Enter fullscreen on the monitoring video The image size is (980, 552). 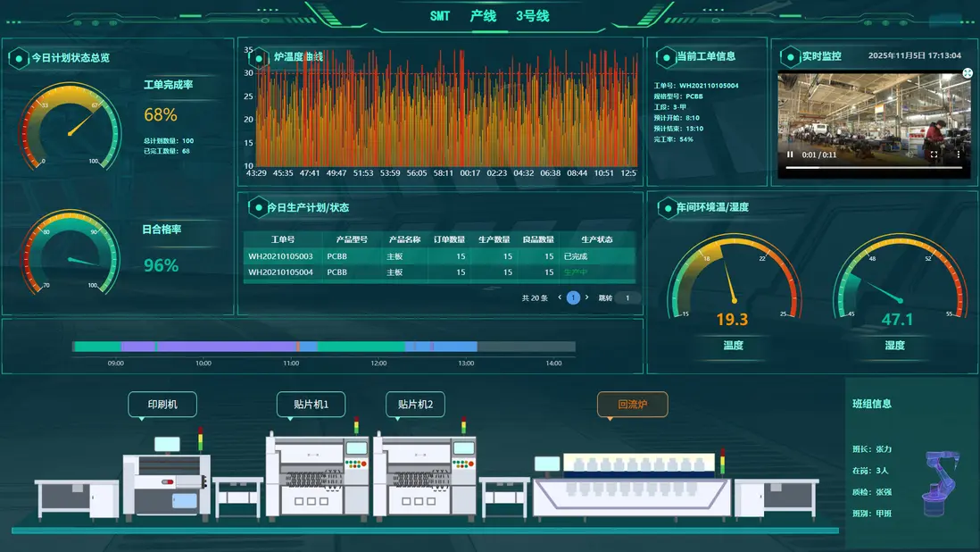934,155
